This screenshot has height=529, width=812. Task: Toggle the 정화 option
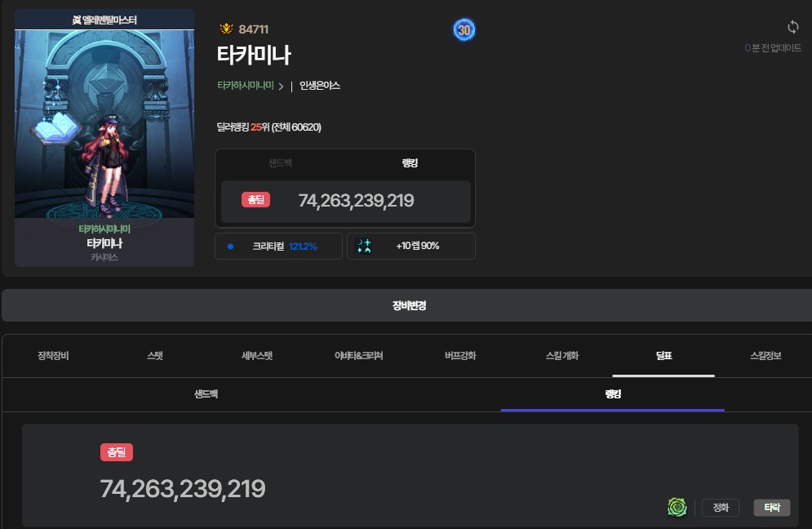(721, 508)
